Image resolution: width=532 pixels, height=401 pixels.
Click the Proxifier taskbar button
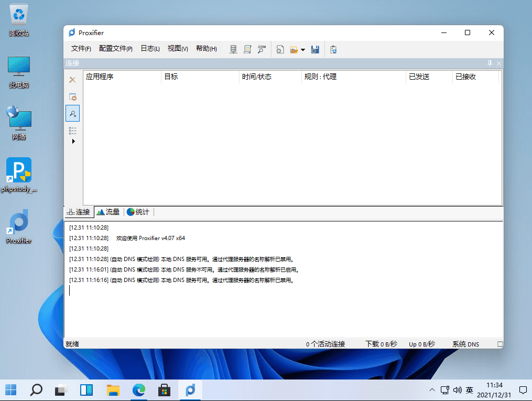[190, 390]
